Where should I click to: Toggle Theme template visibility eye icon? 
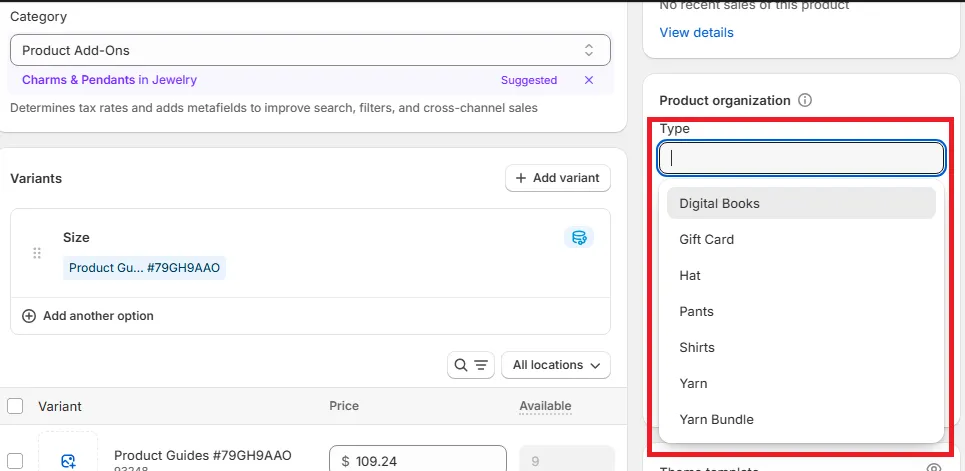[934, 468]
